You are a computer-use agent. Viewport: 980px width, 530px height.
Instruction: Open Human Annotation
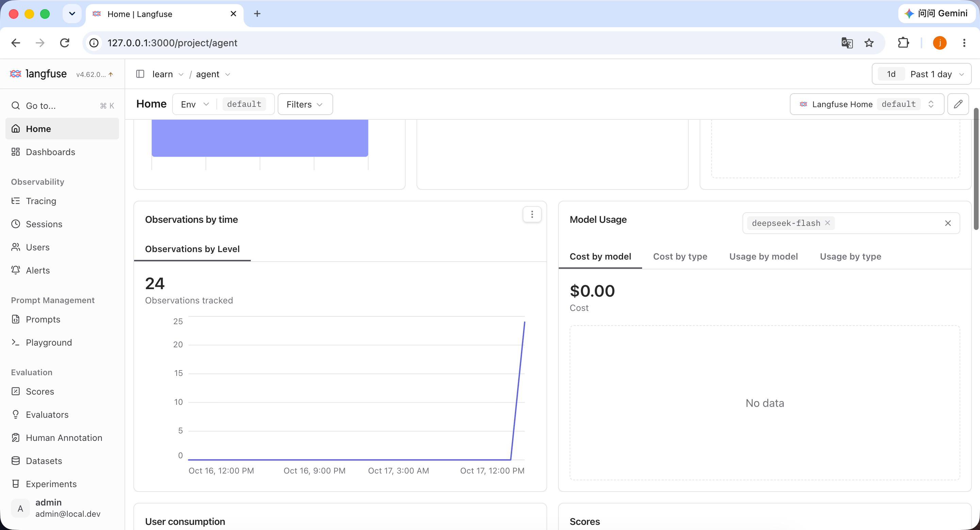coord(62,437)
